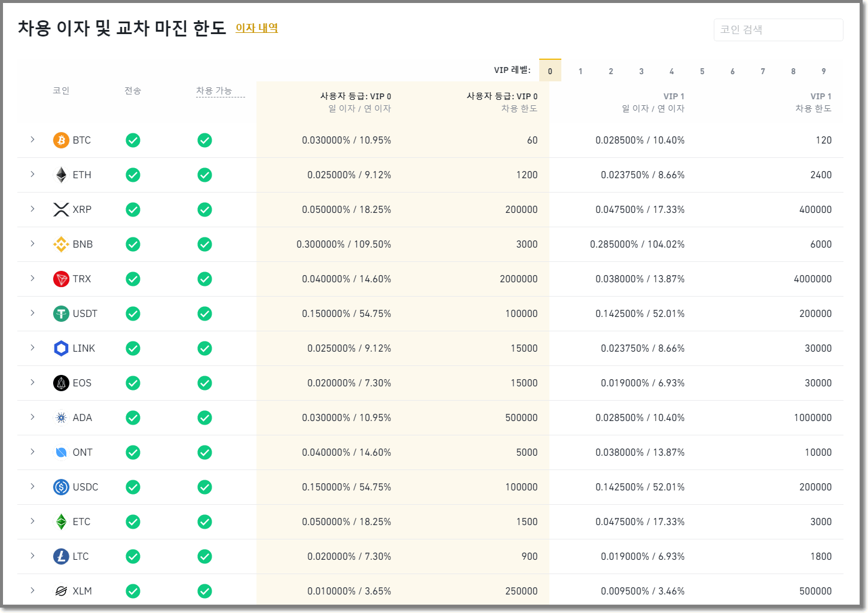Image resolution: width=868 pixels, height=613 pixels.
Task: Select the USDT Tether coin icon
Action: coord(60,313)
